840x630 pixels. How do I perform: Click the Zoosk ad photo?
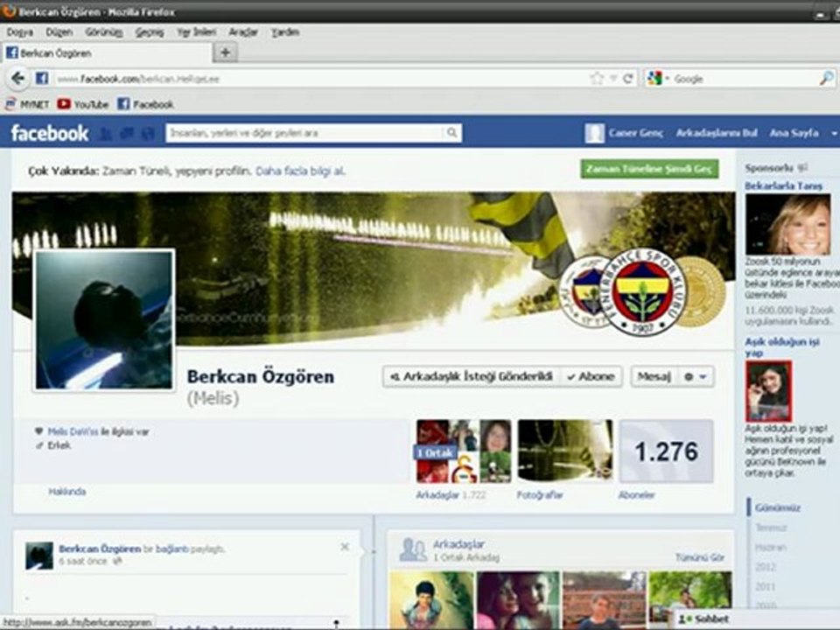click(x=787, y=225)
